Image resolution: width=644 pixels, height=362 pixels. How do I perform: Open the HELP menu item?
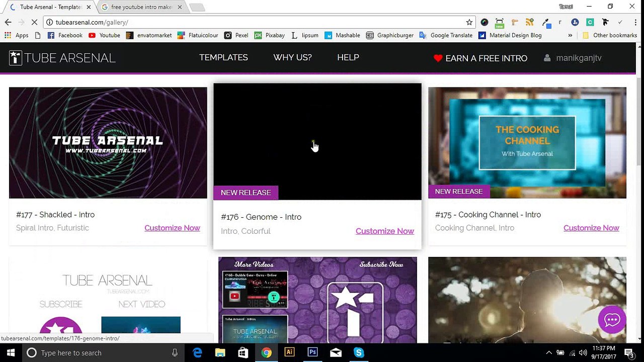[x=348, y=57]
